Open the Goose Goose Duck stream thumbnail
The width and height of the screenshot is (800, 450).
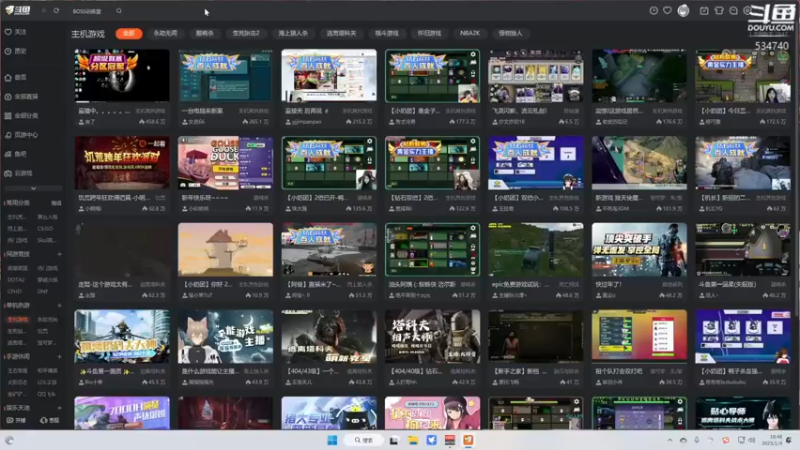(226, 163)
